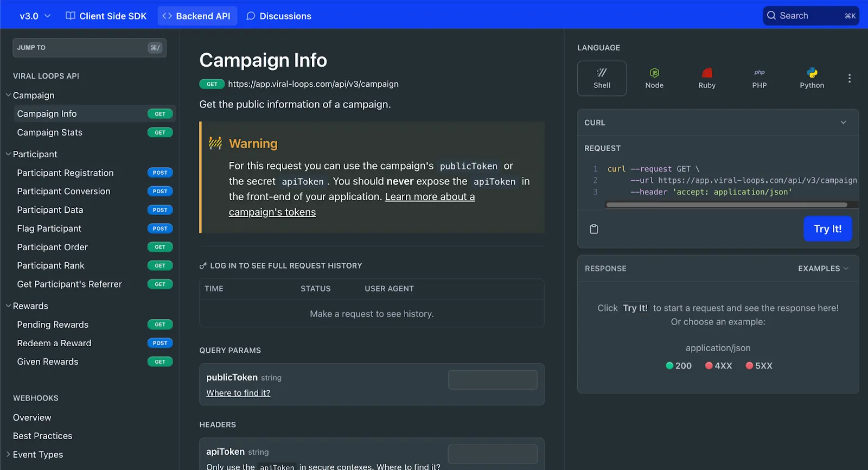Open the Backend API tab

pos(197,16)
